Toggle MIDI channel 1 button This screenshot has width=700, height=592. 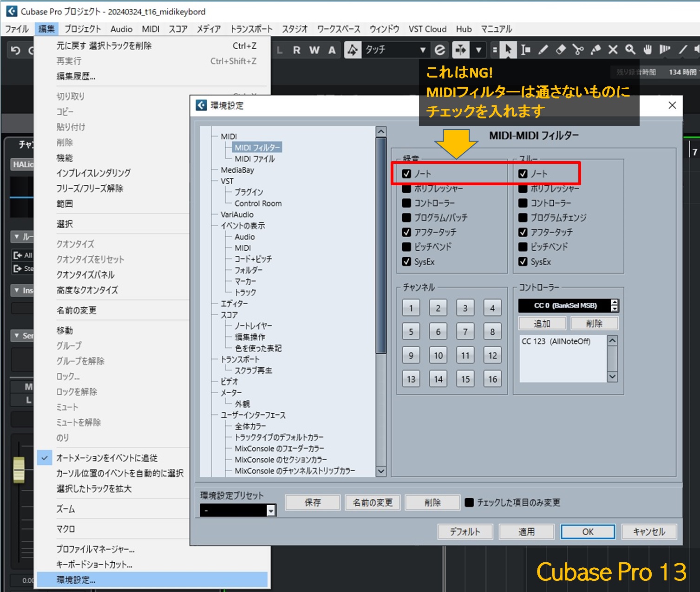coord(411,308)
